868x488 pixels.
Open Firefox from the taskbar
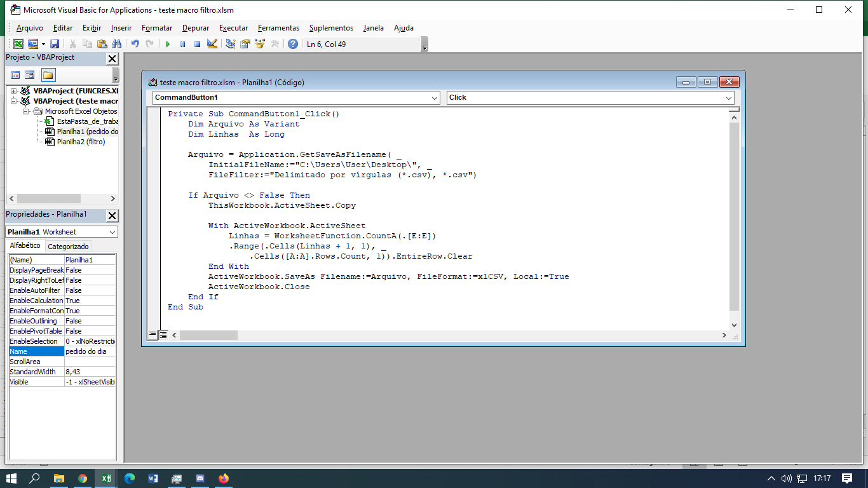223,478
